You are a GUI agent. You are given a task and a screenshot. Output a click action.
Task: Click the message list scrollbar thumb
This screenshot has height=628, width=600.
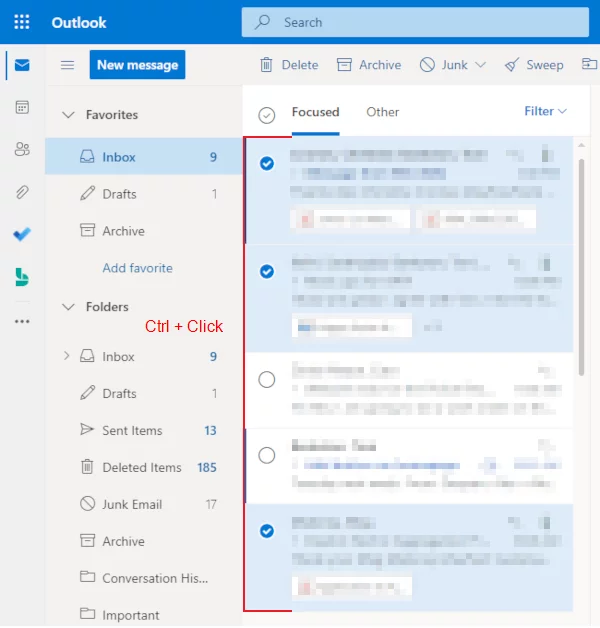(581, 267)
